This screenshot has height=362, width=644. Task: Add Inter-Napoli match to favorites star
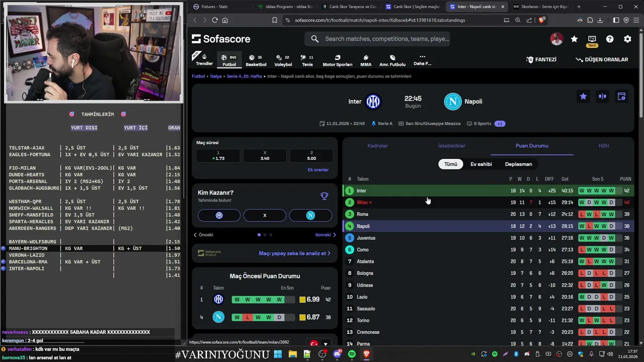[583, 97]
